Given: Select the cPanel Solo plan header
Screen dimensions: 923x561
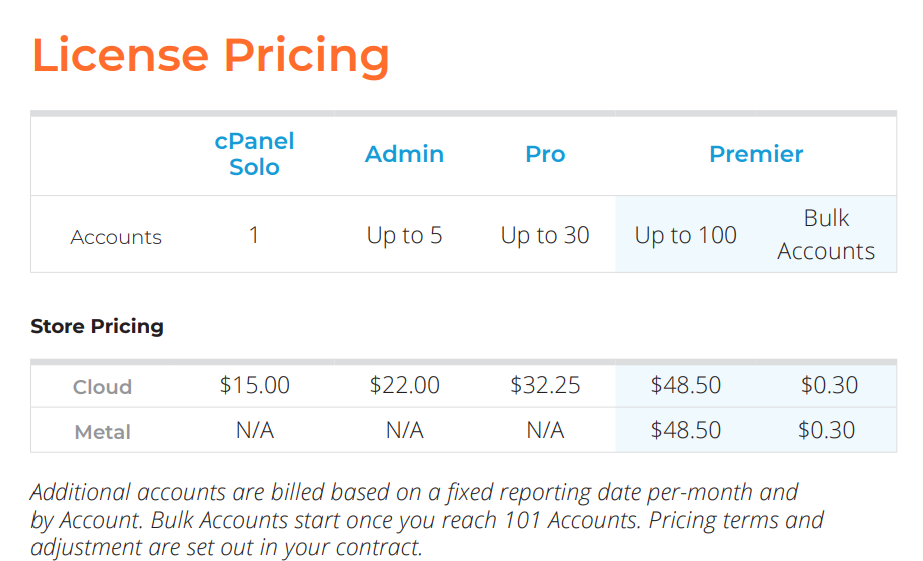Looking at the screenshot, I should coord(254,154).
